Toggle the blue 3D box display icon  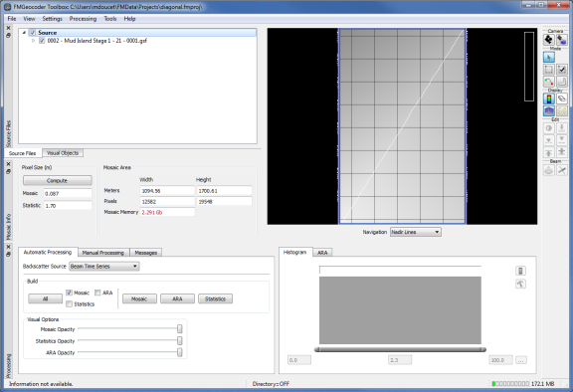click(x=548, y=110)
